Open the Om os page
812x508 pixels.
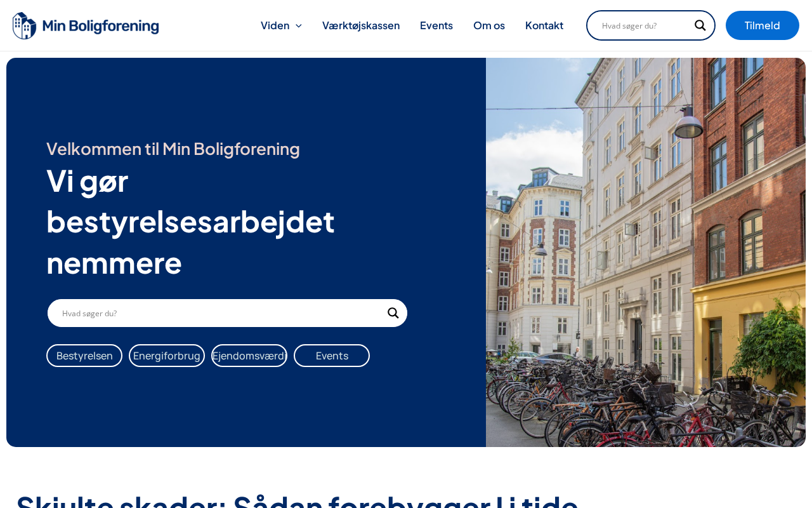click(489, 25)
